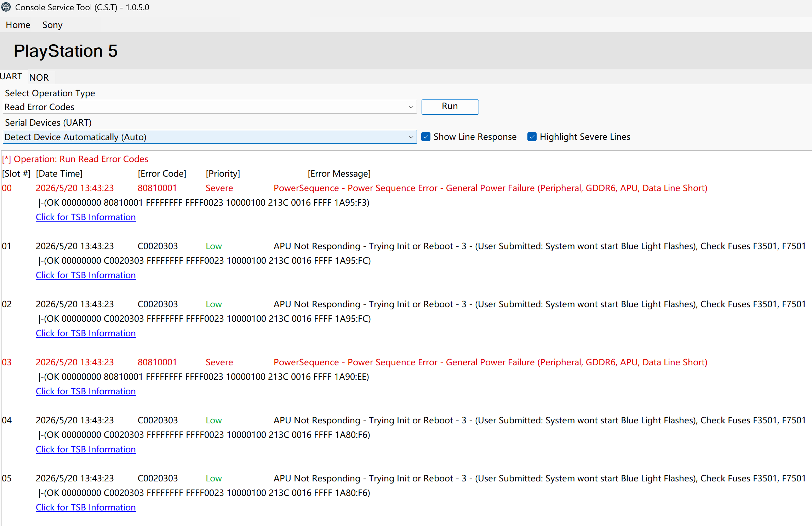
Task: Open TSB Information link for slot 00
Action: pyautogui.click(x=86, y=217)
